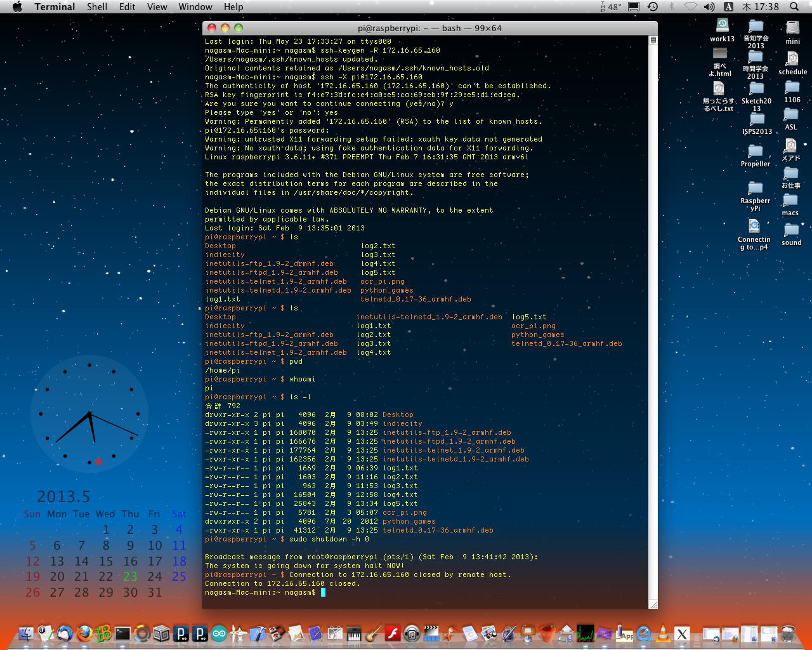Open the Shell menu in the menu bar
Screen dimensions: 812x650
point(96,7)
